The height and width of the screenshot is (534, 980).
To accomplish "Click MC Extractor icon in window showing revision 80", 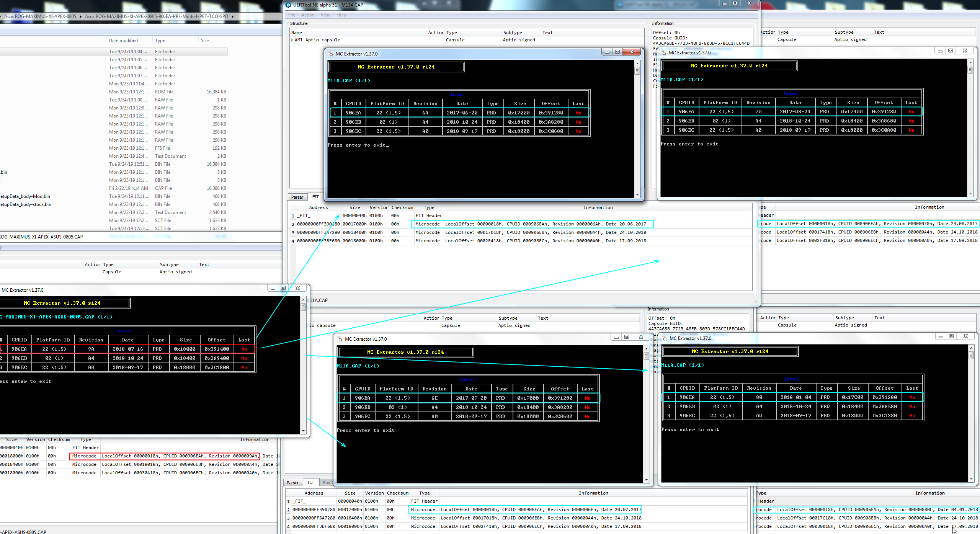I will tap(665, 338).
